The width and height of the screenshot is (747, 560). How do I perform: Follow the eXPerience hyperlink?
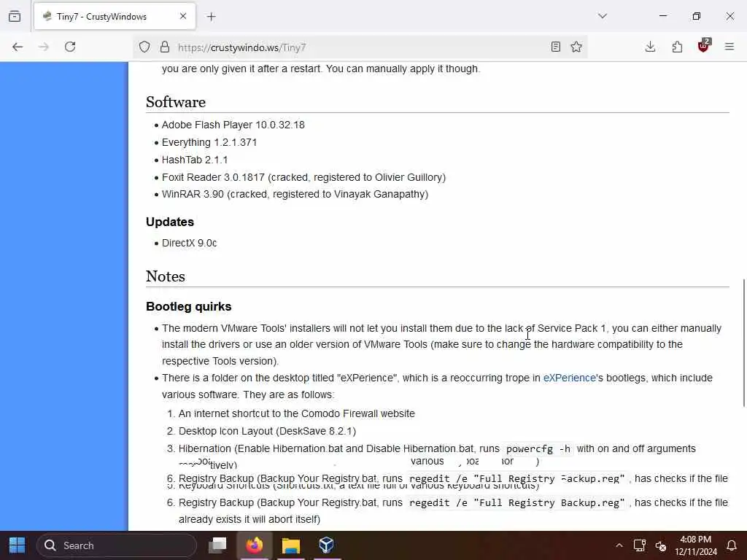(569, 378)
